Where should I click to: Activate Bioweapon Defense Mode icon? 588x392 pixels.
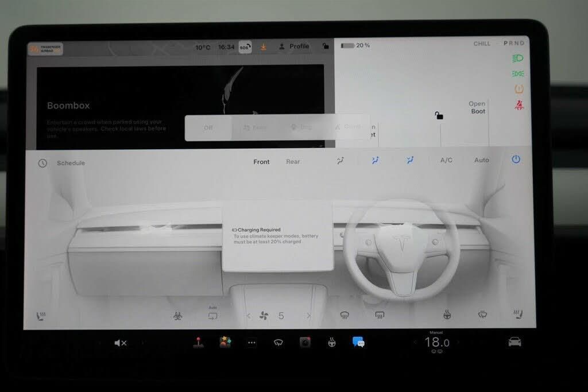point(178,316)
